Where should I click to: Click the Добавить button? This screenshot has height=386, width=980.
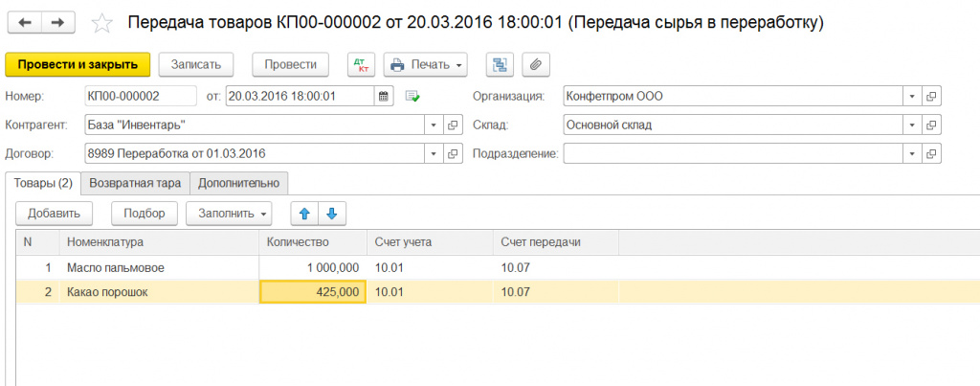point(54,213)
